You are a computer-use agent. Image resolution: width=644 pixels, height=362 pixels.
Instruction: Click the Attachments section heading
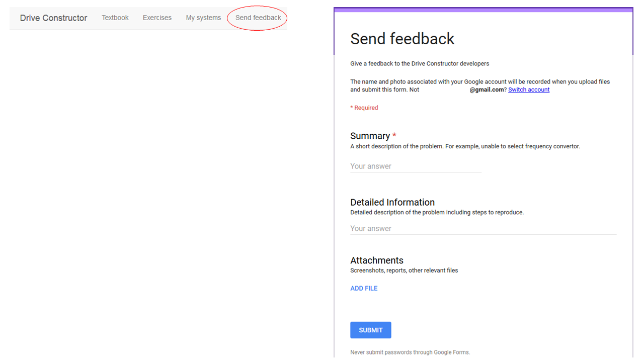click(377, 260)
